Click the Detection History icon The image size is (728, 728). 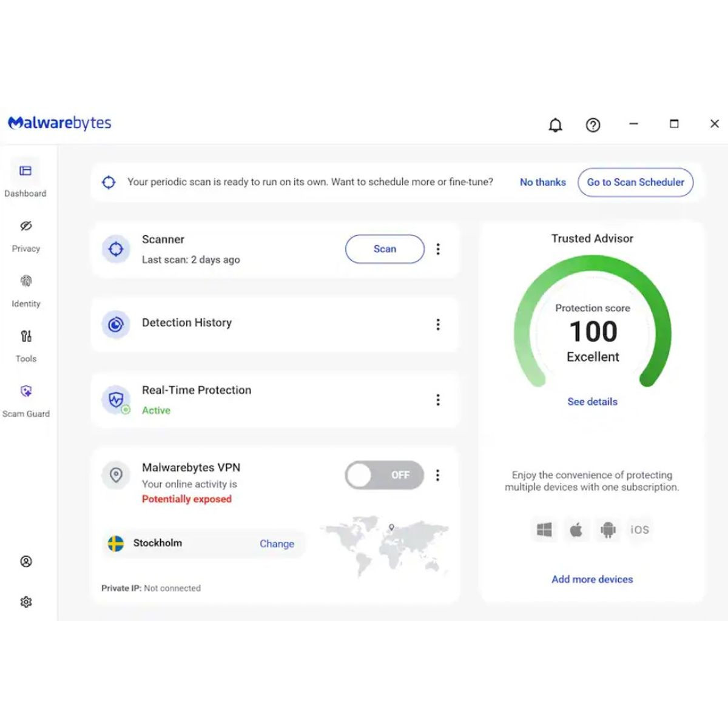coord(116,325)
